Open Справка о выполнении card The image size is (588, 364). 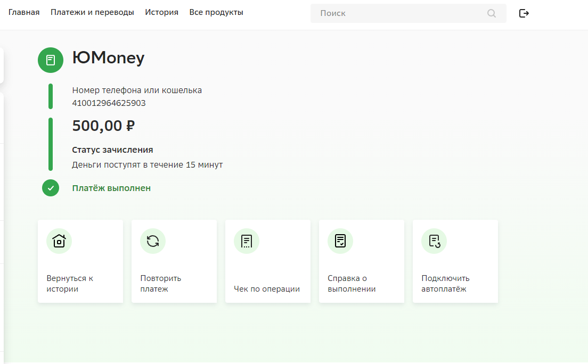click(362, 261)
